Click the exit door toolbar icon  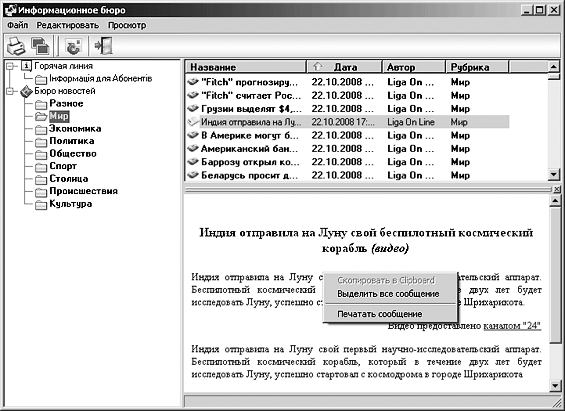click(x=103, y=46)
